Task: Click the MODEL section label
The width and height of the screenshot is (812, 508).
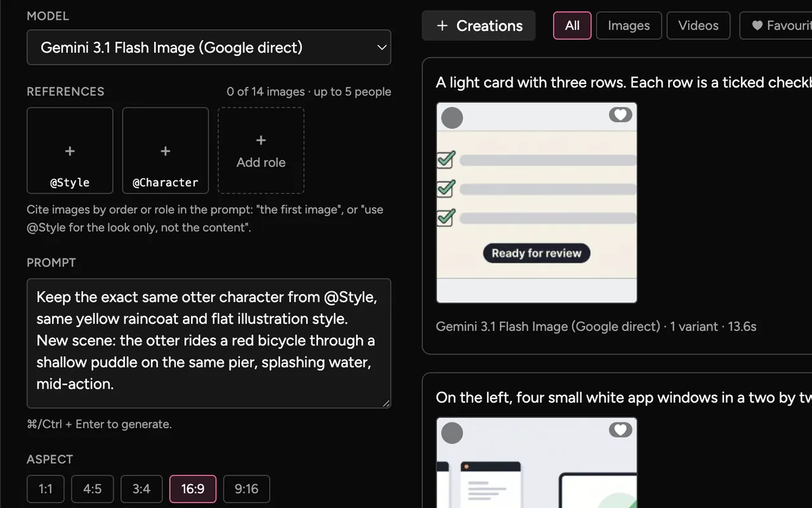Action: [48, 16]
